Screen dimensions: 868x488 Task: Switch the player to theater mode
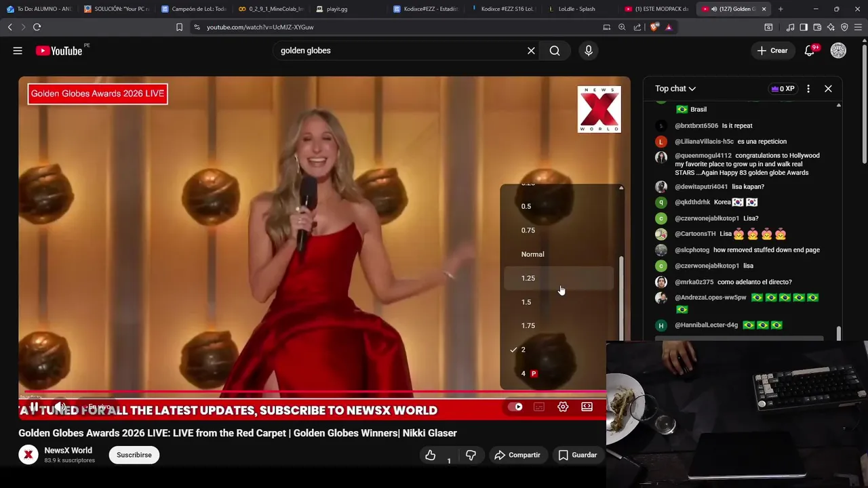pyautogui.click(x=587, y=407)
